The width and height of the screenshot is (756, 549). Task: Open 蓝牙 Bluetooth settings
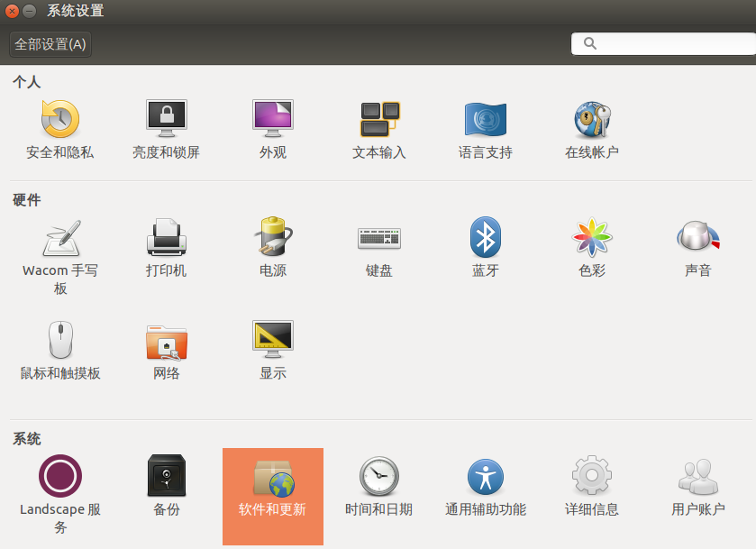click(x=486, y=248)
